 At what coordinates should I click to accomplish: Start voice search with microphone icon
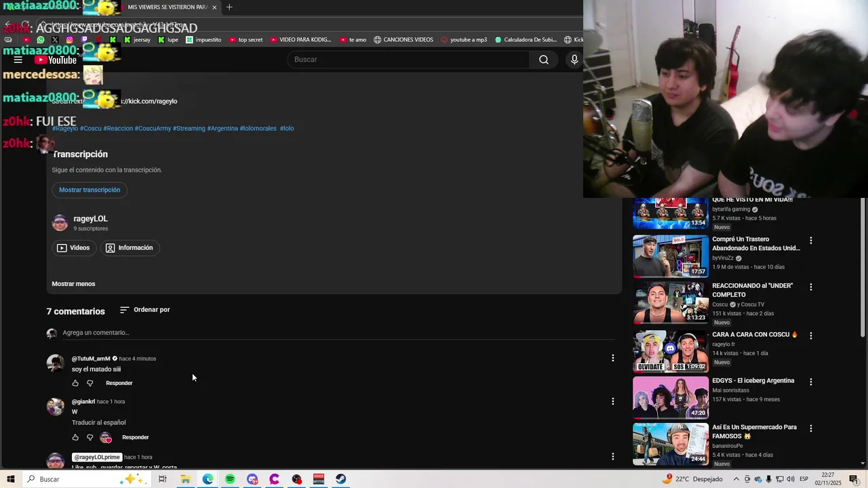[x=574, y=60]
